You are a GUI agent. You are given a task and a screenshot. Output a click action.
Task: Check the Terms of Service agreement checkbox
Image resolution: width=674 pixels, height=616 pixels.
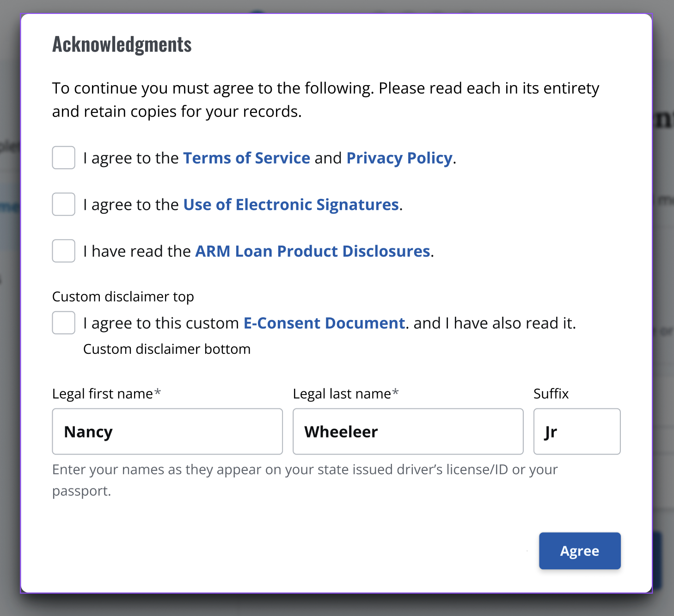[64, 158]
